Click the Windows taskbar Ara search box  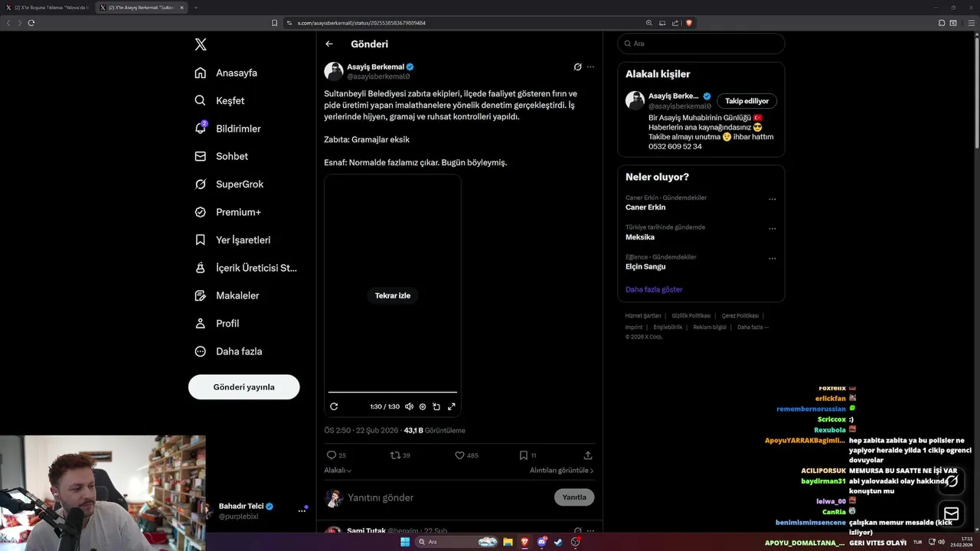(x=457, y=542)
